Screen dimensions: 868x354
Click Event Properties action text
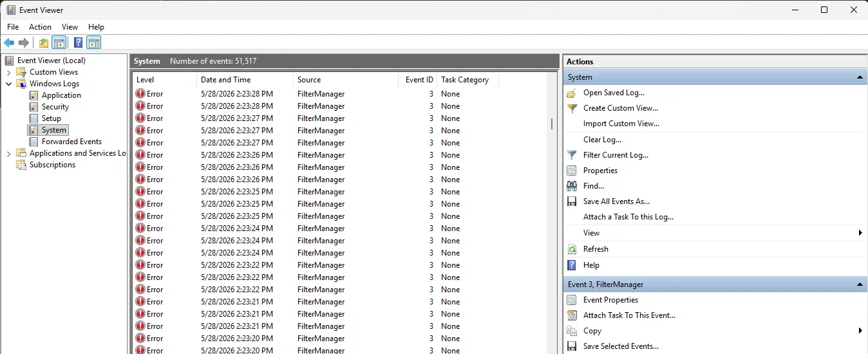tap(610, 300)
